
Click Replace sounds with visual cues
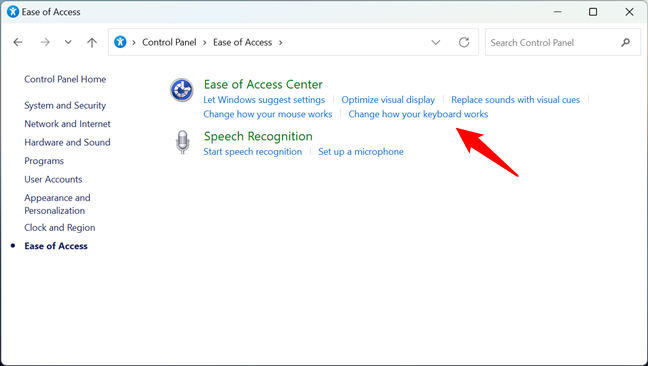(515, 100)
